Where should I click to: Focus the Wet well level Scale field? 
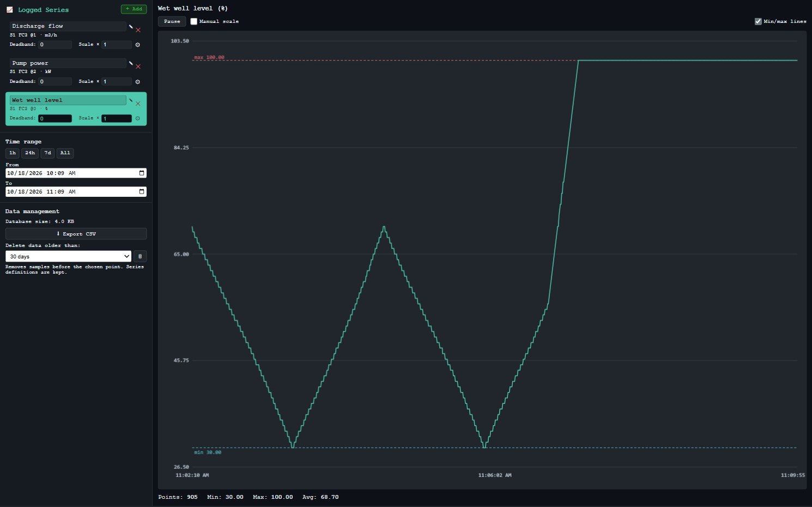[x=117, y=118]
